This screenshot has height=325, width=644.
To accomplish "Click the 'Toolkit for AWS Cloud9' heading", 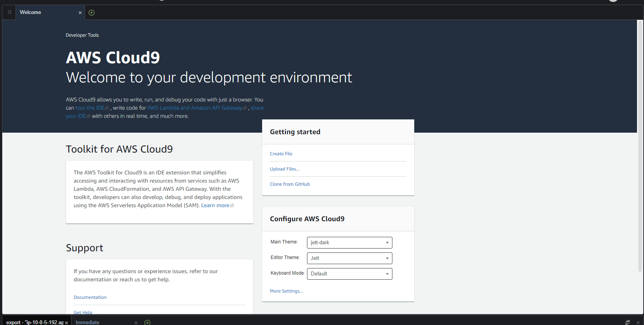I will tap(119, 149).
